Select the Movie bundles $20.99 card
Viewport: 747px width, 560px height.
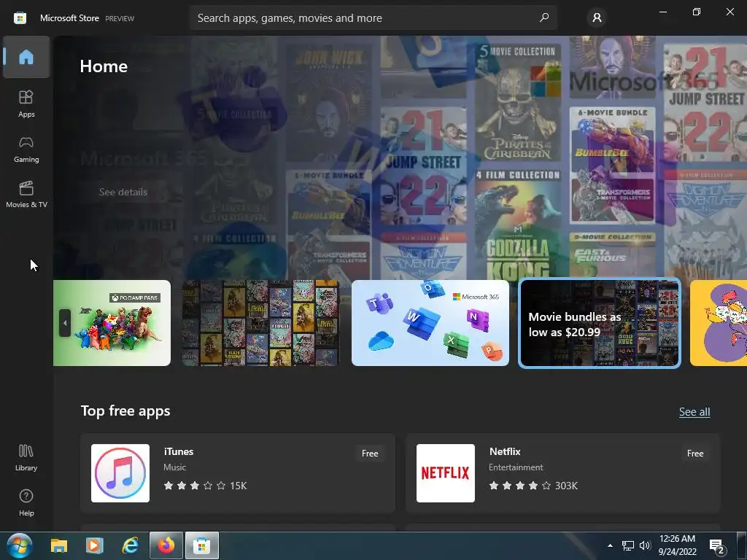(x=600, y=323)
